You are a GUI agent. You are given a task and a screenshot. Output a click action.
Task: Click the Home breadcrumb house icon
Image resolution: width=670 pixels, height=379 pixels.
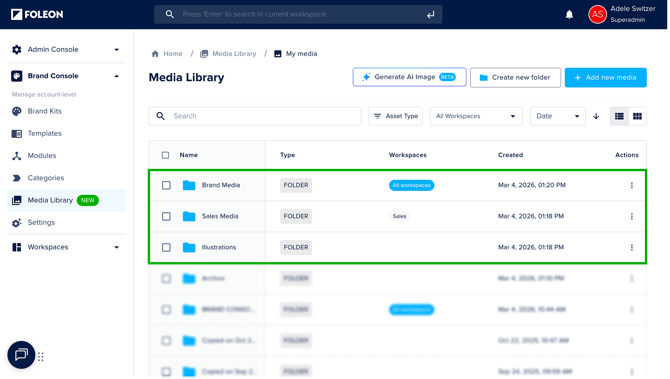pos(155,54)
